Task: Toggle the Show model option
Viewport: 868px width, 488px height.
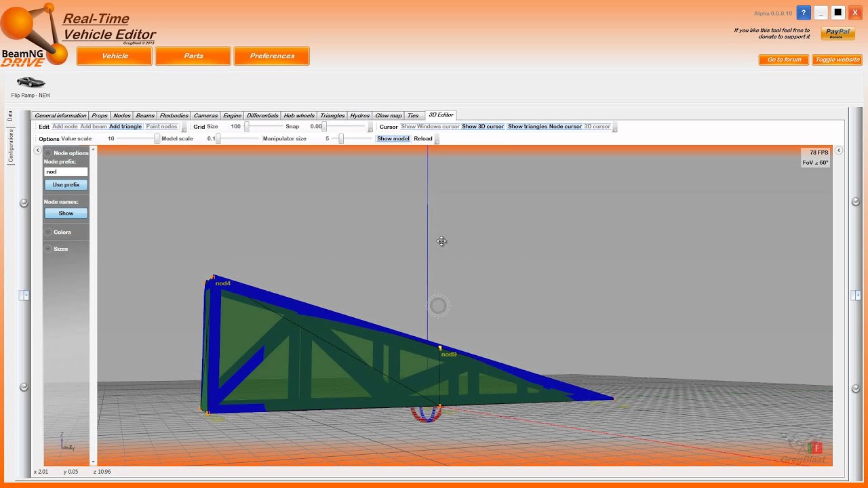Action: click(x=393, y=139)
